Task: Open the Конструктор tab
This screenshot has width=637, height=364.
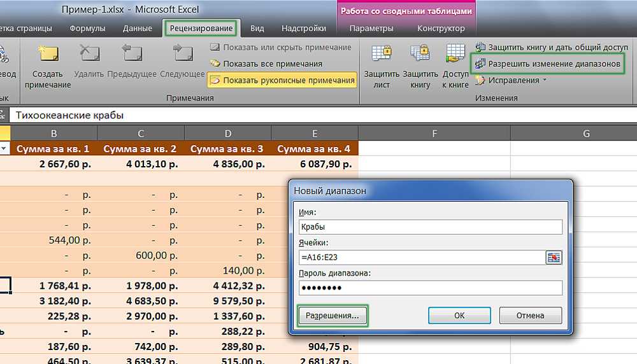Action: 441,29
